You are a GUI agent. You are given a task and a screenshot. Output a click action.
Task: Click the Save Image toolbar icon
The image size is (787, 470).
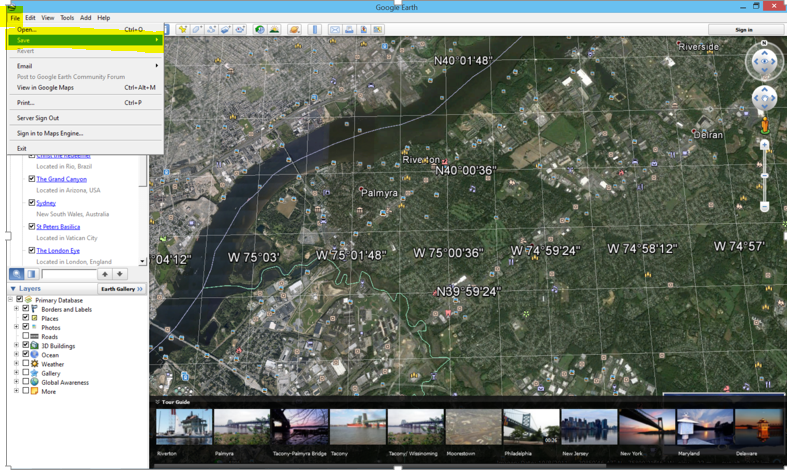click(363, 30)
